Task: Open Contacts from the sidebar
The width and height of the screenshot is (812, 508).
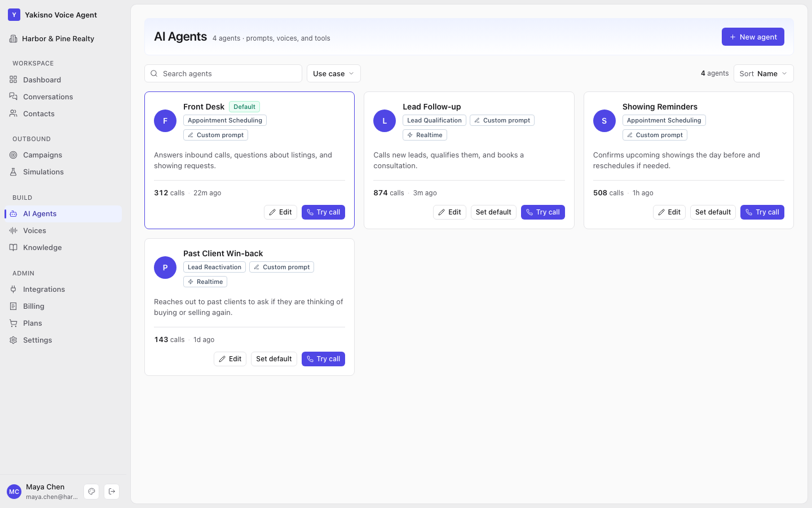Action: (x=63, y=113)
